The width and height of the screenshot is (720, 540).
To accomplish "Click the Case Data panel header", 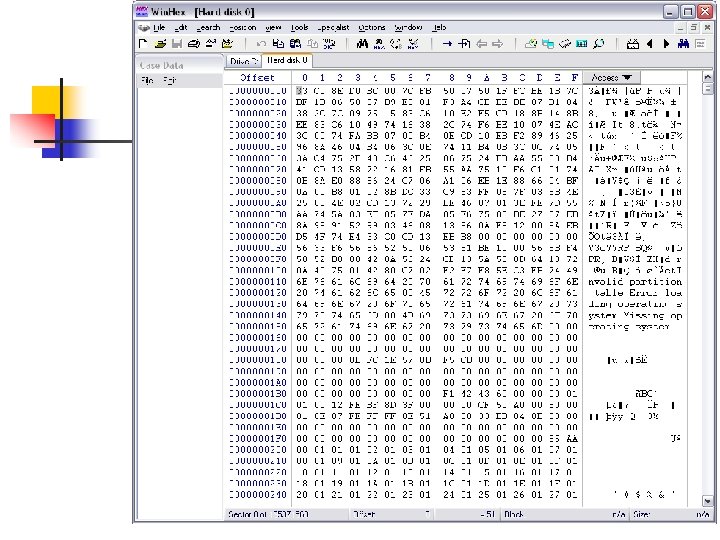I will 179,65.
